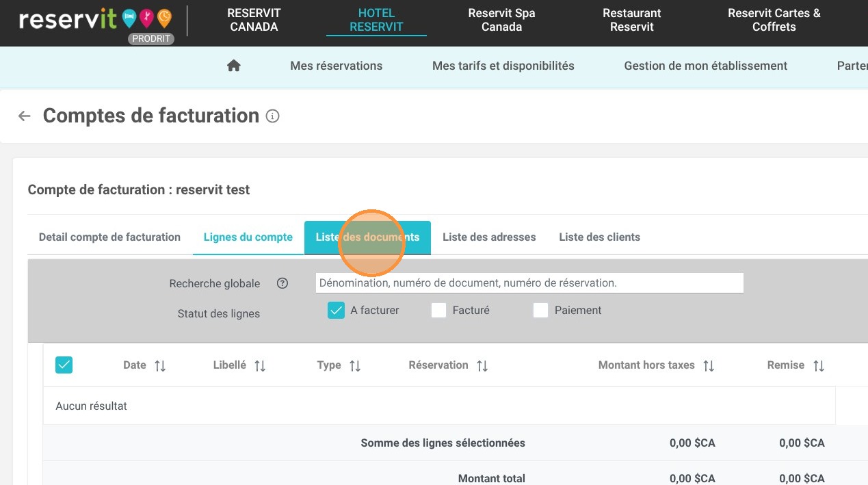Click the reservit logo
Image resolution: width=868 pixels, height=485 pixels.
pos(95,19)
